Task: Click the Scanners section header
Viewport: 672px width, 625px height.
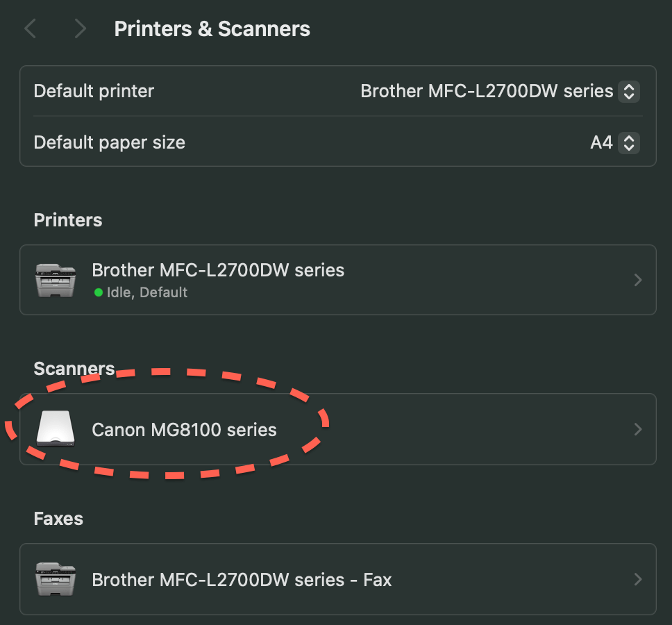Action: point(74,368)
